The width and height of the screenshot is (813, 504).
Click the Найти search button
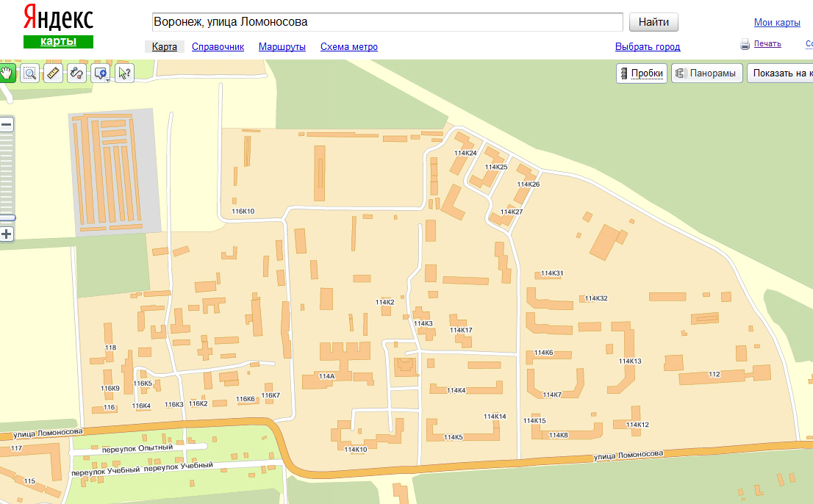pyautogui.click(x=653, y=22)
